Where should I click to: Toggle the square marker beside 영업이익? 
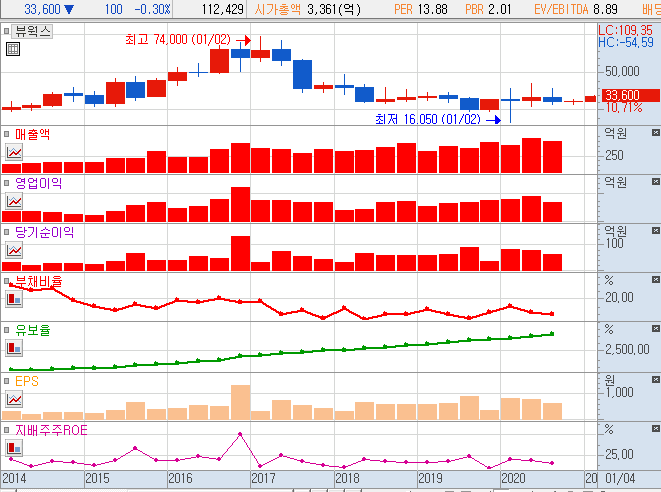(x=6, y=183)
